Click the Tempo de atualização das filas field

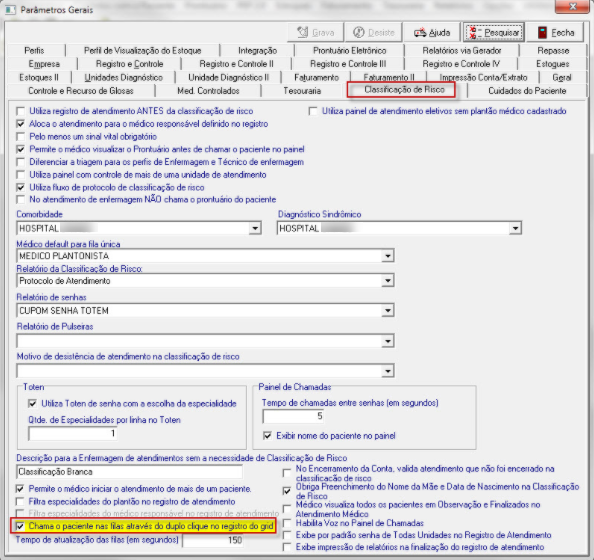213,540
